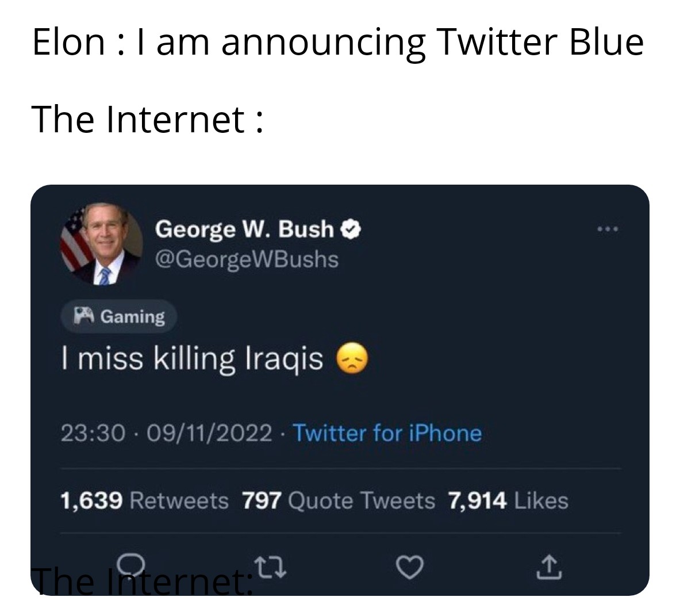
Task: Like the tweet with the heart icon
Action: pyautogui.click(x=410, y=569)
